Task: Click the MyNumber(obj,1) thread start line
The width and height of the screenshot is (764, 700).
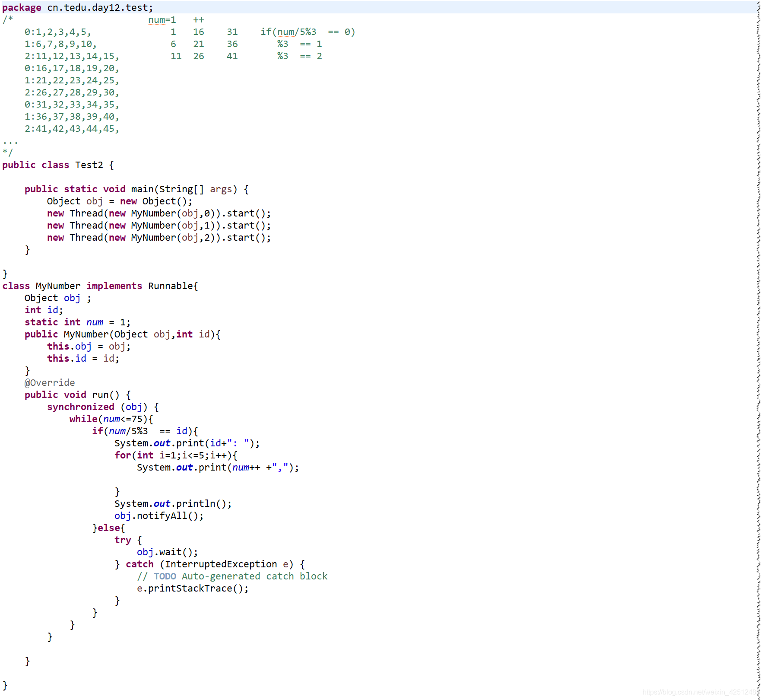Action: pyautogui.click(x=159, y=225)
